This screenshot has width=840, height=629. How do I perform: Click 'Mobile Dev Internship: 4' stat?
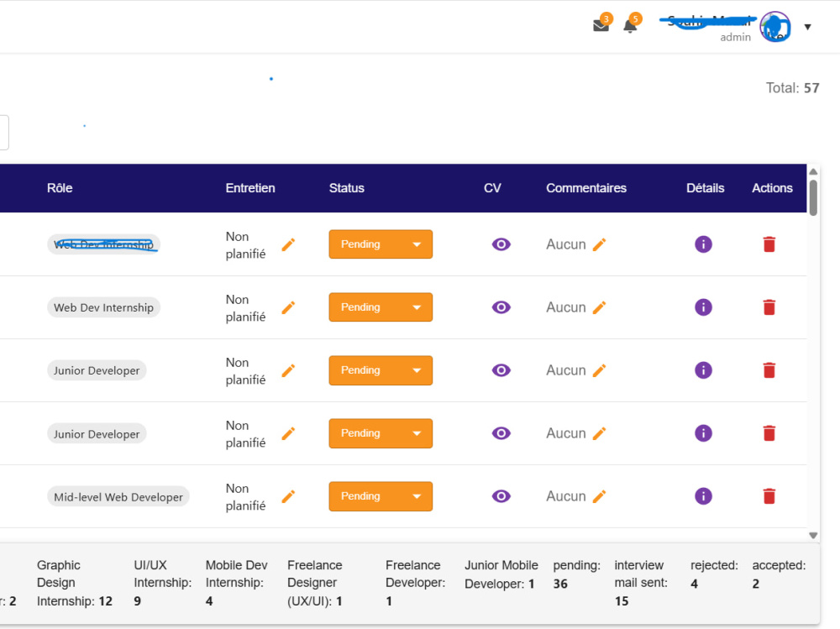(x=236, y=583)
